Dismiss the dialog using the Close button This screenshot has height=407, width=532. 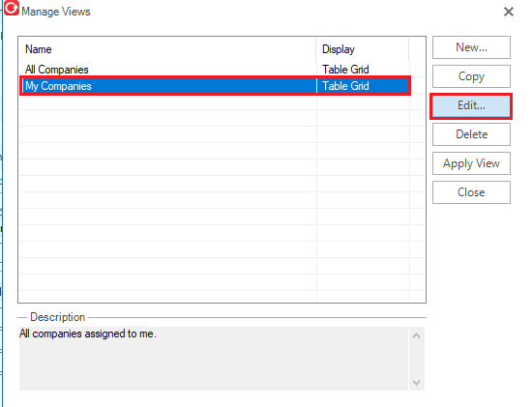[x=471, y=192]
